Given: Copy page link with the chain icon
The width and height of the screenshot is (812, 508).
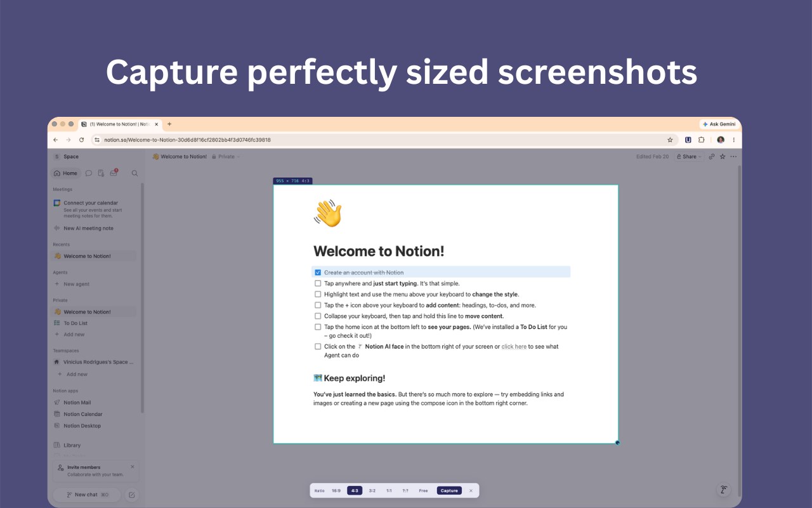Looking at the screenshot, I should tap(712, 156).
